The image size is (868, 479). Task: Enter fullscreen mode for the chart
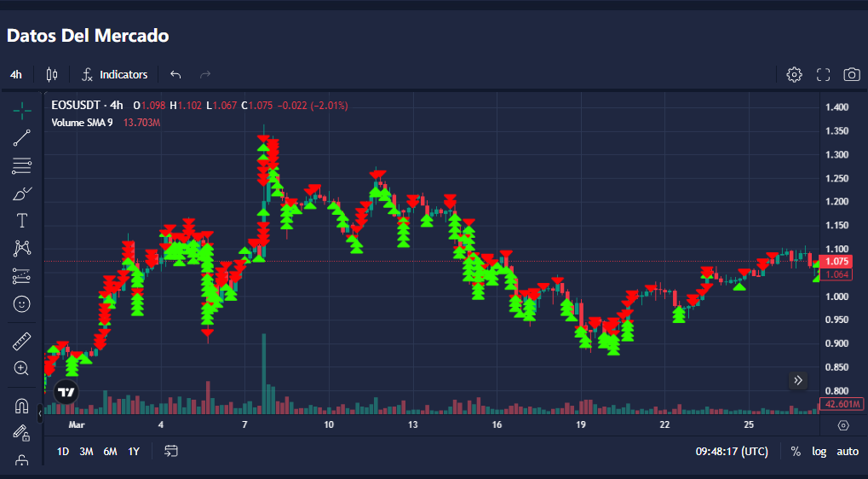(823, 75)
